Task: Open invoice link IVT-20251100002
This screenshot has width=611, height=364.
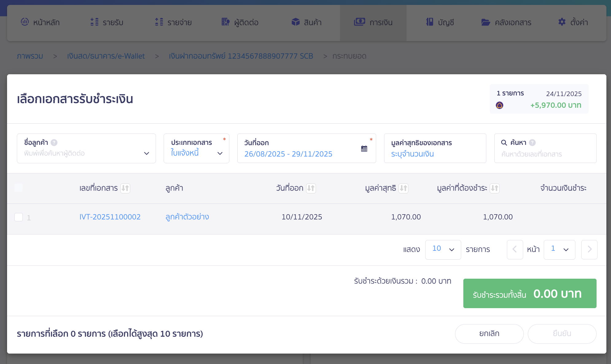Action: (x=110, y=217)
